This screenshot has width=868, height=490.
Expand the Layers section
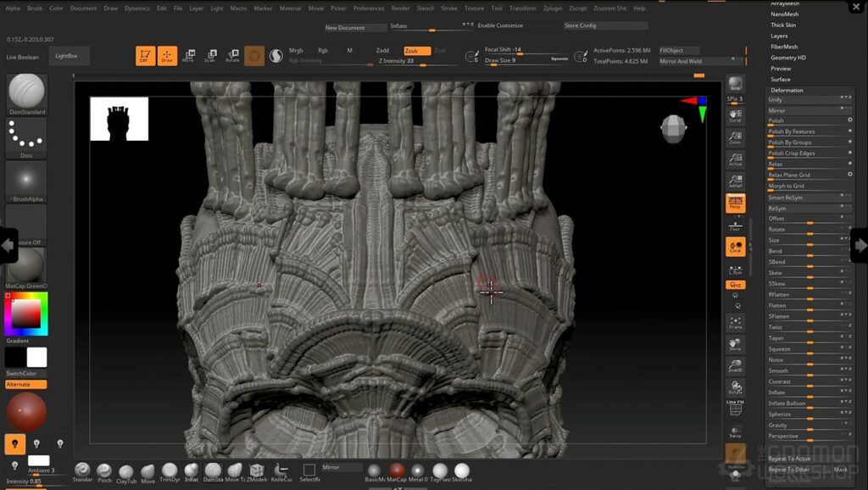(779, 36)
